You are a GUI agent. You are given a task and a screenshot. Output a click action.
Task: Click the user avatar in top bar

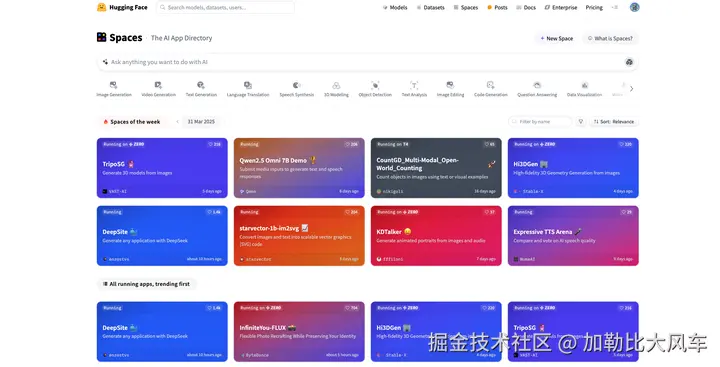(635, 7)
